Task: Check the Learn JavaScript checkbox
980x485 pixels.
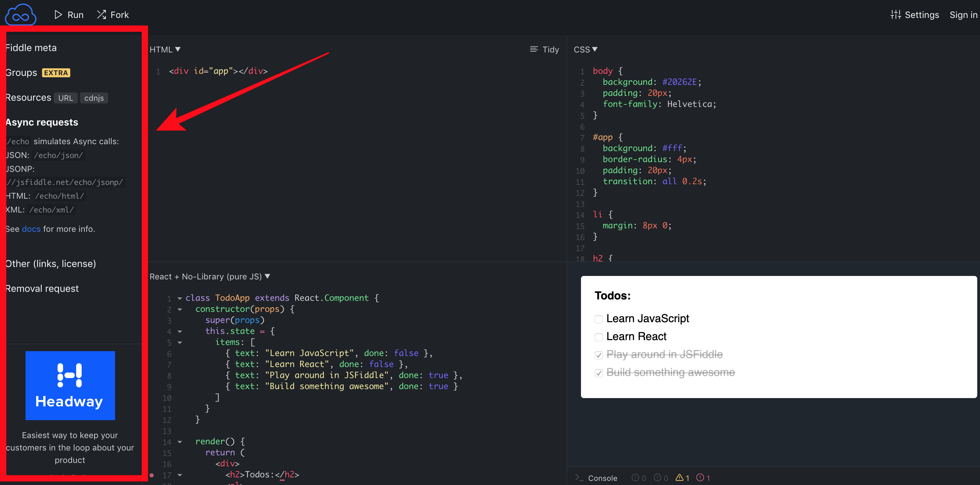Action: pyautogui.click(x=599, y=319)
